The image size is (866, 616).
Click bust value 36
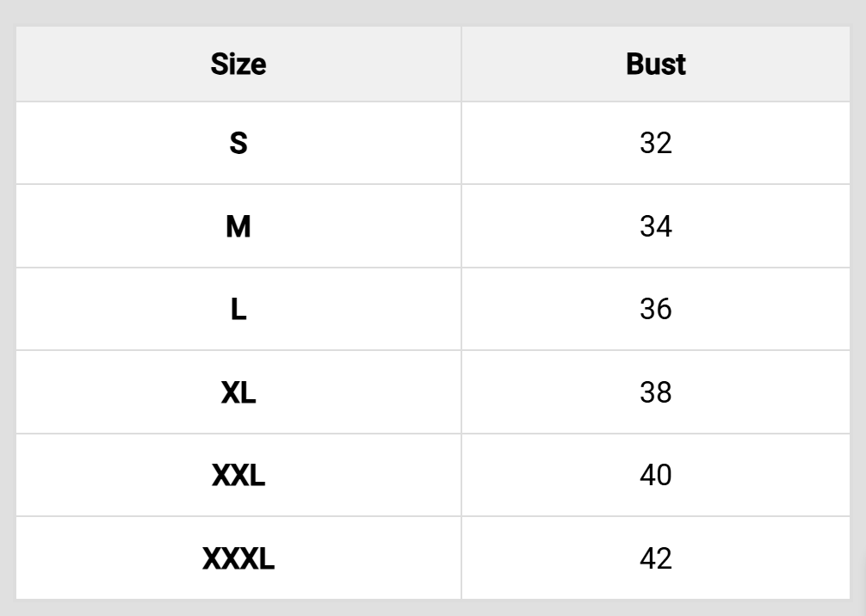[x=655, y=310]
